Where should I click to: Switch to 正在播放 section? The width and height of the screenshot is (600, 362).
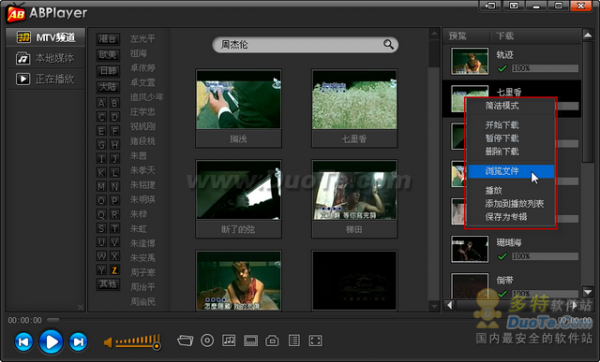point(46,79)
